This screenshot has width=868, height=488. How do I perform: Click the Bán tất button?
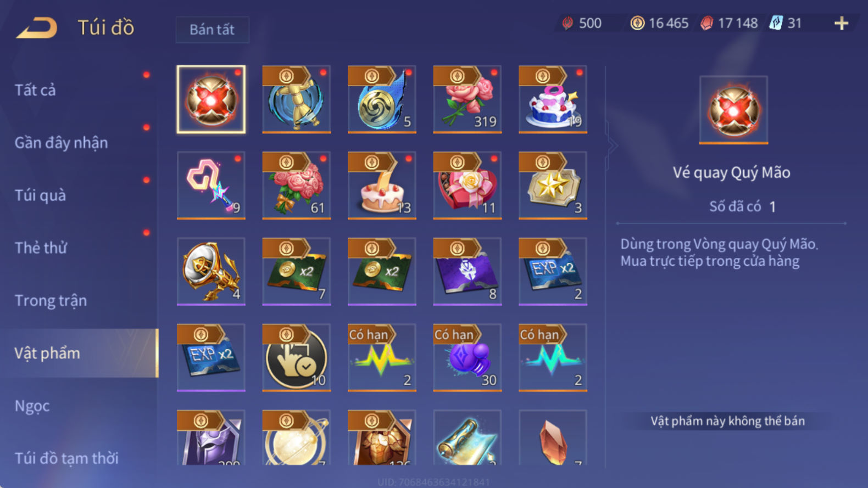(212, 30)
